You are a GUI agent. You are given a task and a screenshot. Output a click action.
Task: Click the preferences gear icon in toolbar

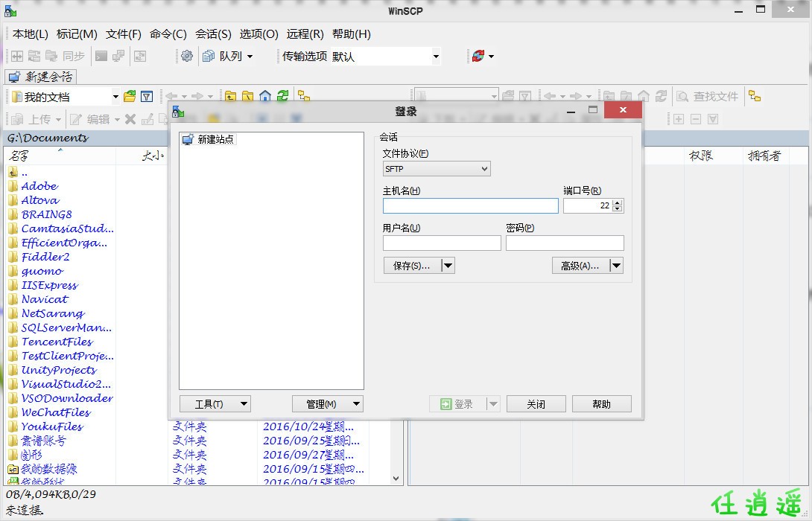tap(187, 56)
